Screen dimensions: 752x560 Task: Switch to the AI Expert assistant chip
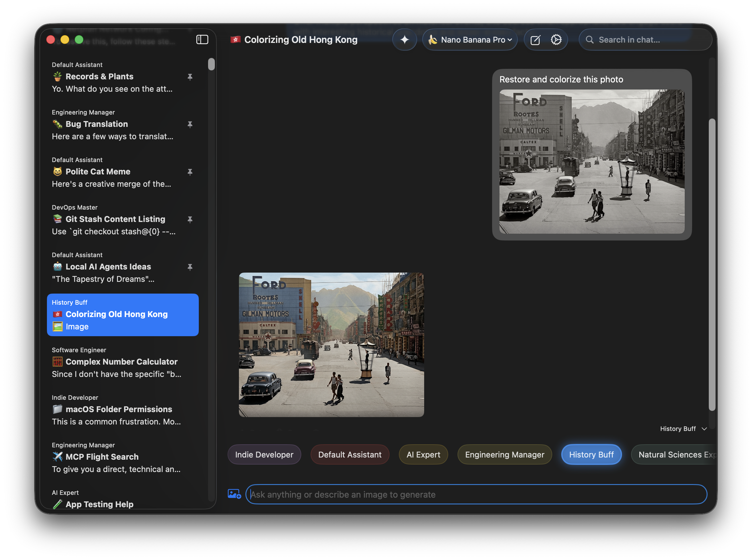coord(423,455)
